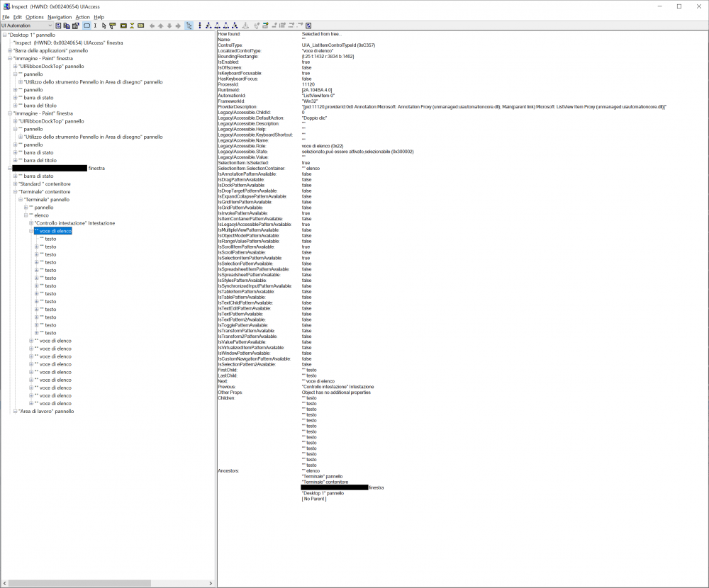Click the "Win32" FrameworkId value

point(310,101)
